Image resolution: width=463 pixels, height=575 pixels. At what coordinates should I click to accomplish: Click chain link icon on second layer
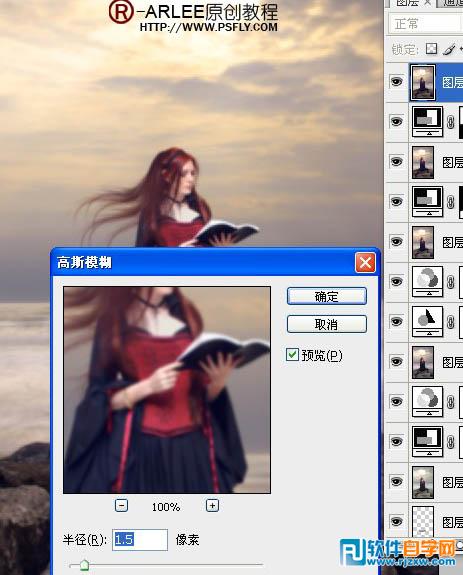tap(451, 122)
